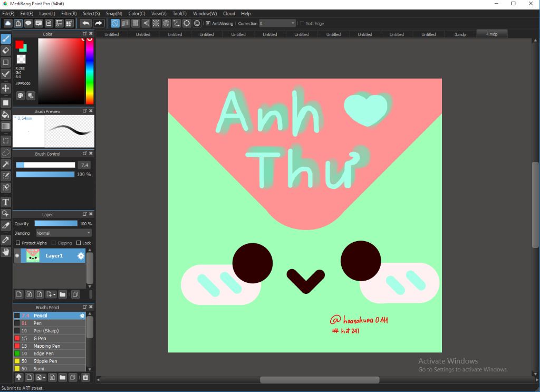Select the Pen (Sharp) brush
This screenshot has width=540, height=392.
tap(50, 331)
